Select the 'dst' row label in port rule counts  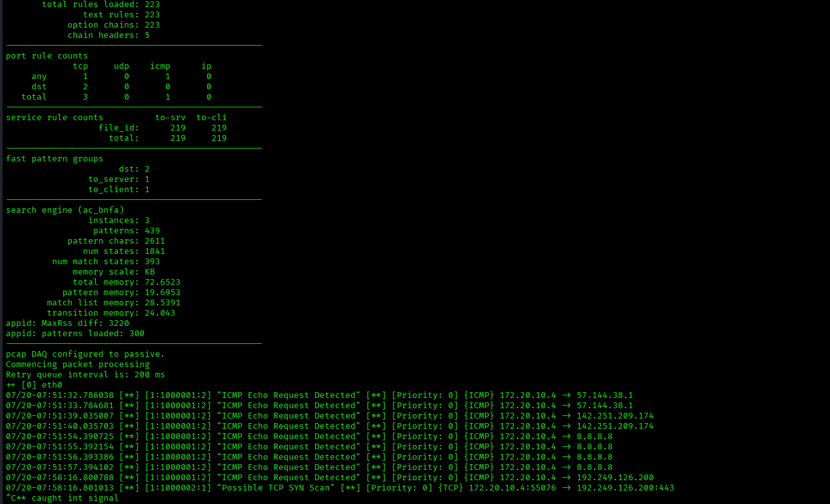[39, 87]
